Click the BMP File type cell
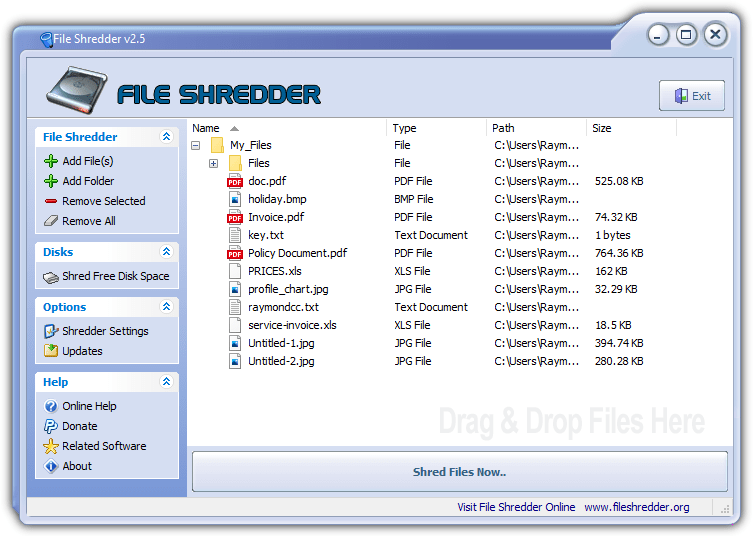Viewport: 753px width, 536px height. tap(413, 199)
